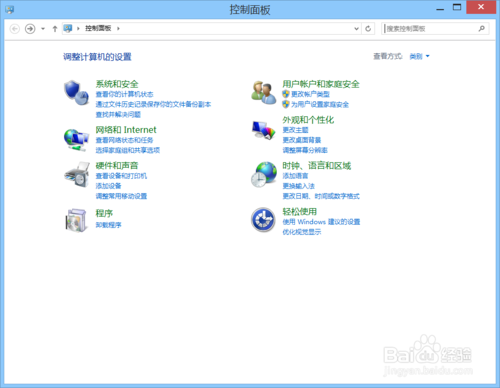
Task: Click the Forward navigation arrow
Action: coord(30,29)
